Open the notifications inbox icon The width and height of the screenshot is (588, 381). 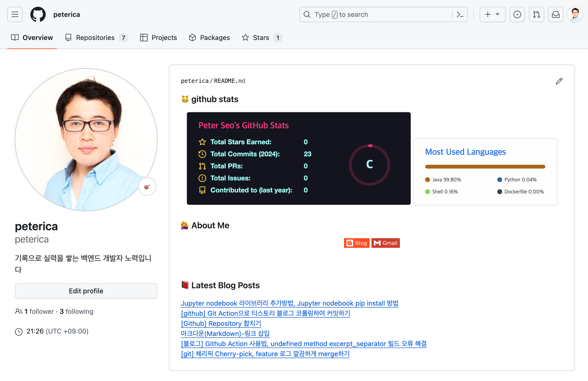point(555,15)
